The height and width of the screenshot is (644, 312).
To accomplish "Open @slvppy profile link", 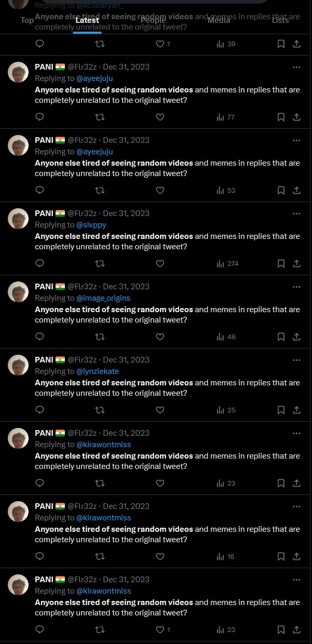I will [91, 225].
